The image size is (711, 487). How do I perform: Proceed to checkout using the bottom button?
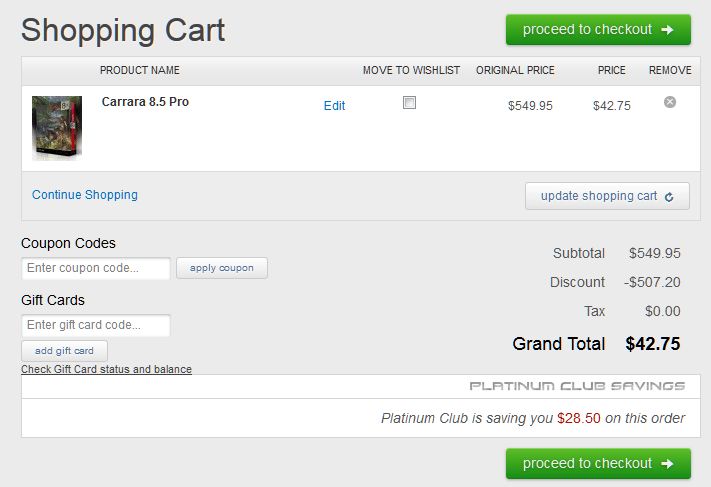click(x=598, y=464)
